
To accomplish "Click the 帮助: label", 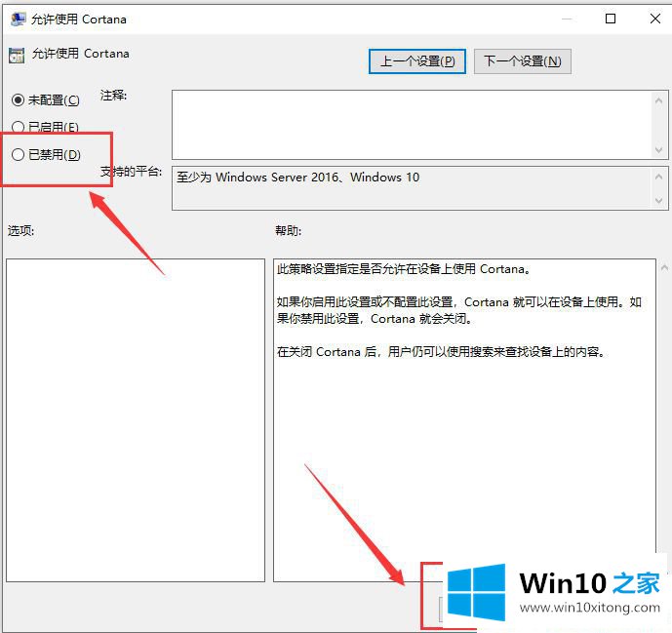I will click(x=289, y=231).
